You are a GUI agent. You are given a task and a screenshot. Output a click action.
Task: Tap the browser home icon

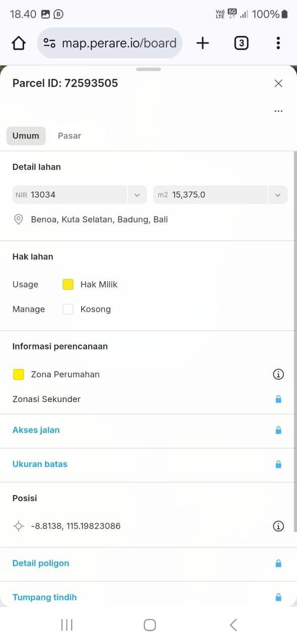19,43
